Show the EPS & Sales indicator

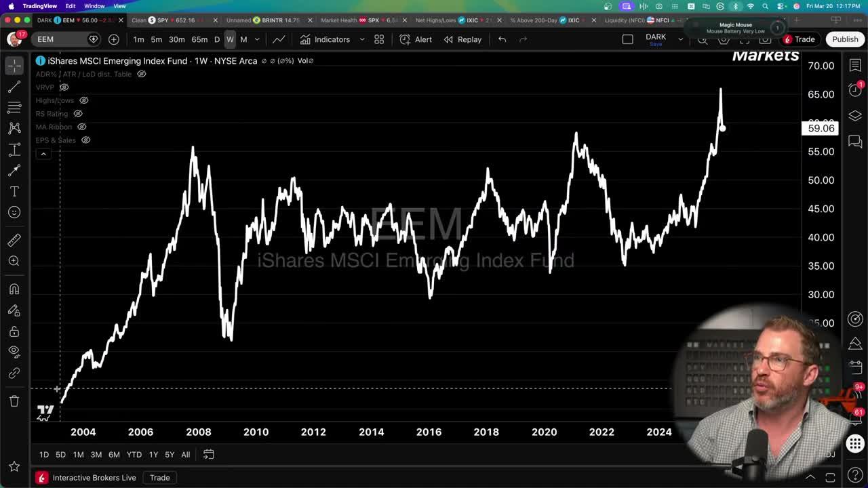click(85, 140)
